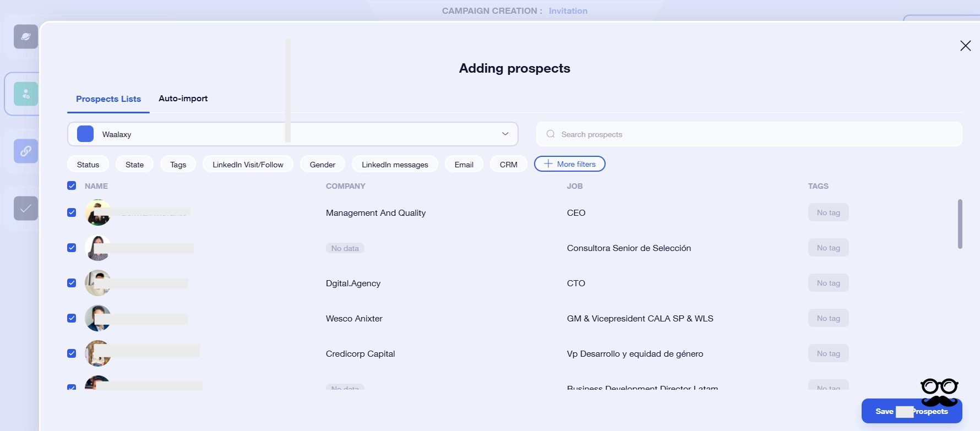Click No tag for Consultora Senior row
Image resolution: width=980 pixels, height=431 pixels.
[829, 248]
